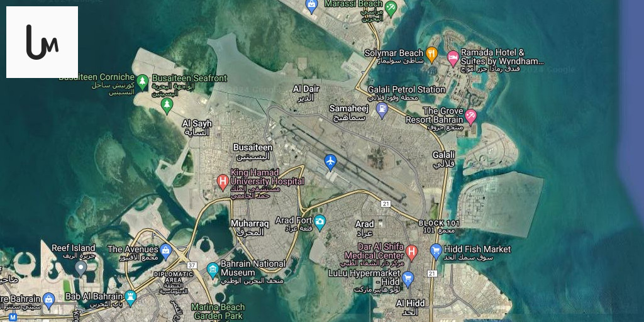The image size is (644, 322).
Task: Open the Bab Al Bahrain landmark icon
Action: pyautogui.click(x=131, y=297)
